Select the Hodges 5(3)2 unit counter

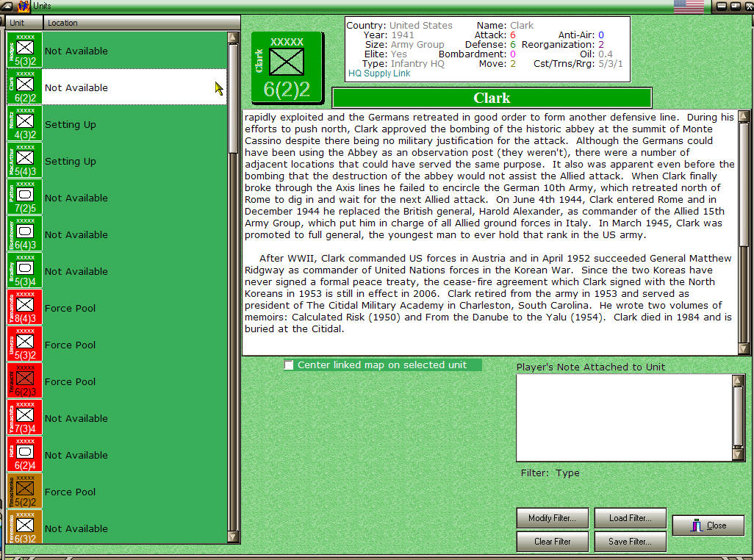click(x=24, y=50)
